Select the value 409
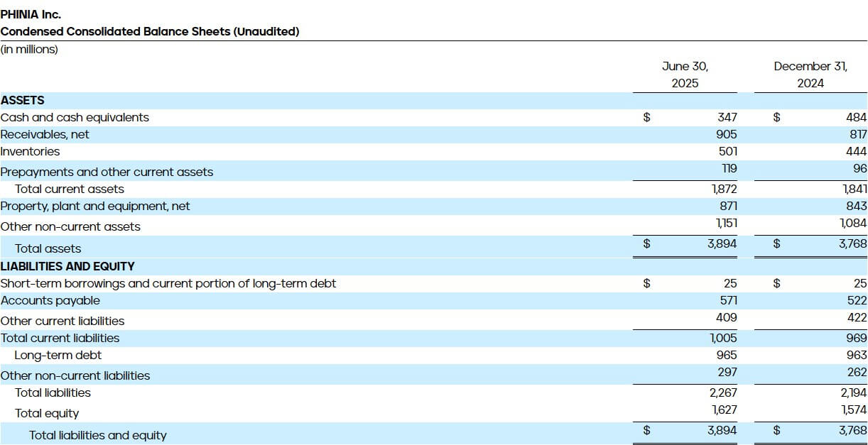Screen dimensions: 868x445 point(727,318)
